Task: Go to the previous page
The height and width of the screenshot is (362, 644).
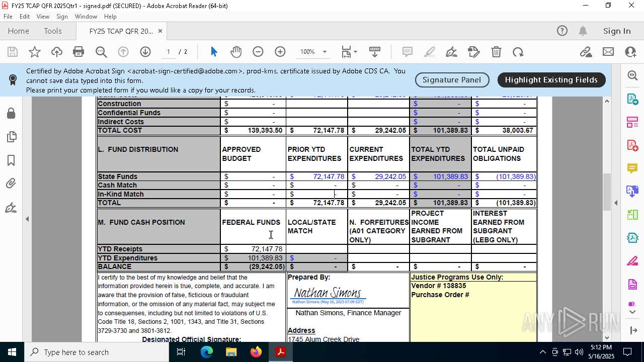Action: point(123,52)
